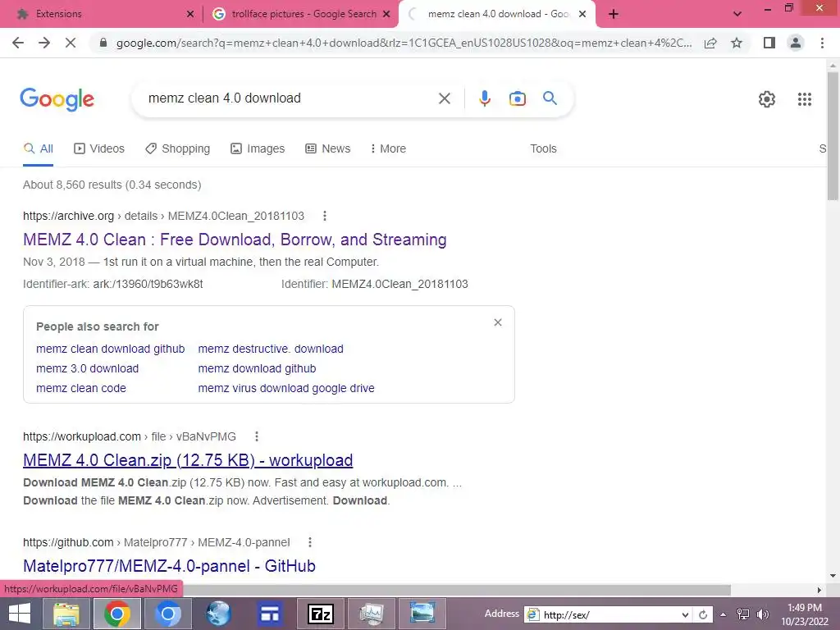This screenshot has width=840, height=630.
Task: Close the trollface pictures tab
Action: [386, 14]
